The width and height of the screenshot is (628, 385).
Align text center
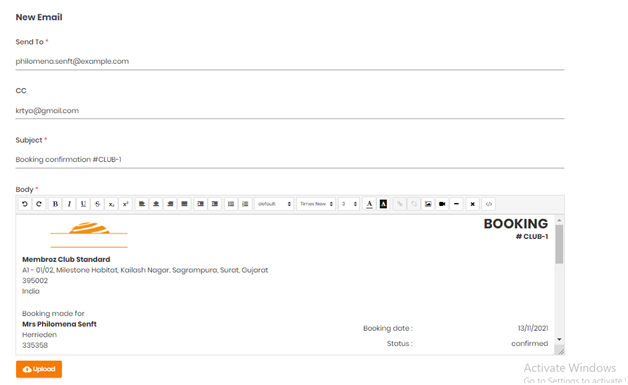(x=156, y=204)
